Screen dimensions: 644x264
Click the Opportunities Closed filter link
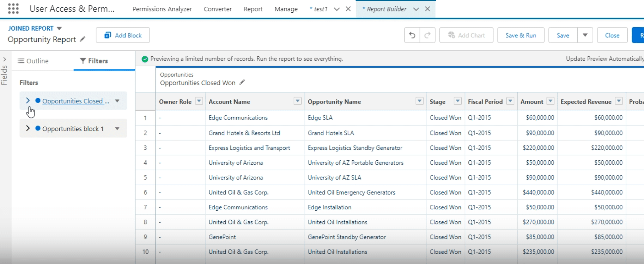click(75, 101)
